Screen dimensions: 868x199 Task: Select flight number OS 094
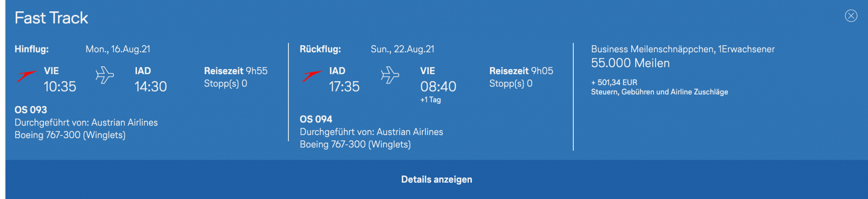[x=316, y=120]
